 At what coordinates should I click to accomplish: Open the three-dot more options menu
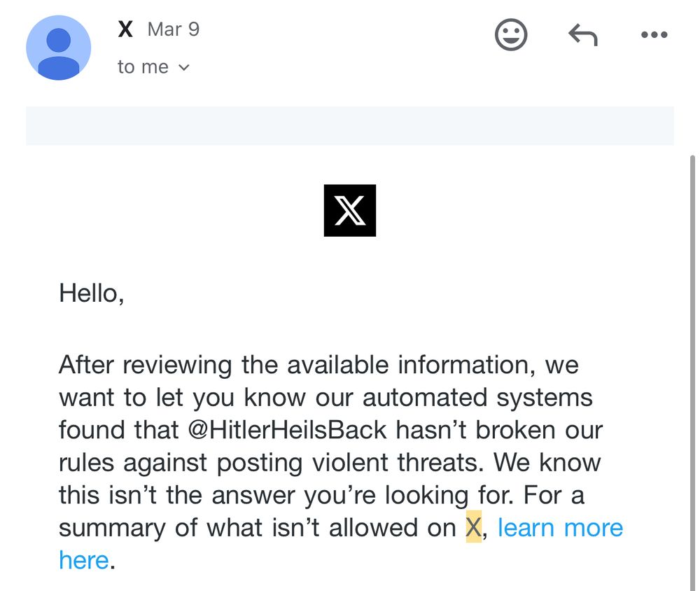(654, 34)
